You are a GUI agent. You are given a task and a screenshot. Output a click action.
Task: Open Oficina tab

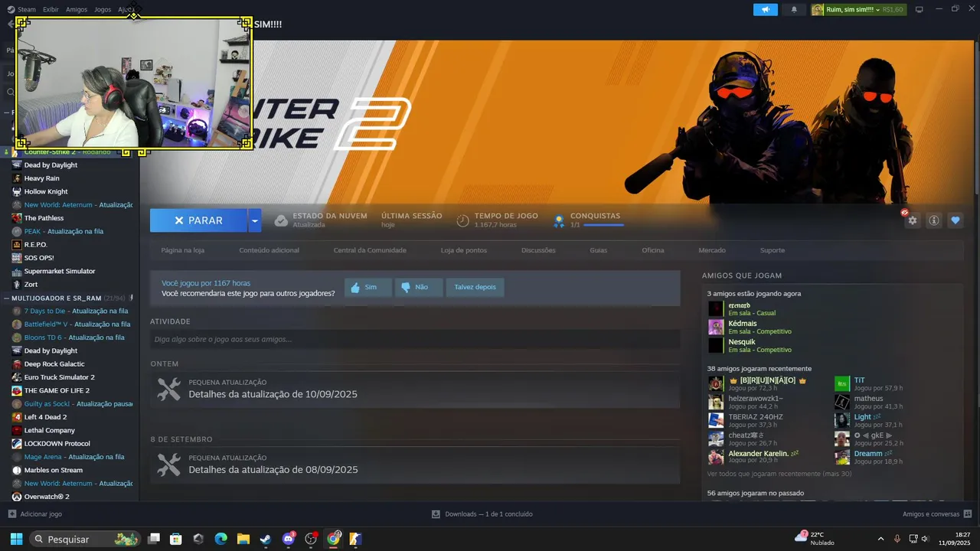653,250
